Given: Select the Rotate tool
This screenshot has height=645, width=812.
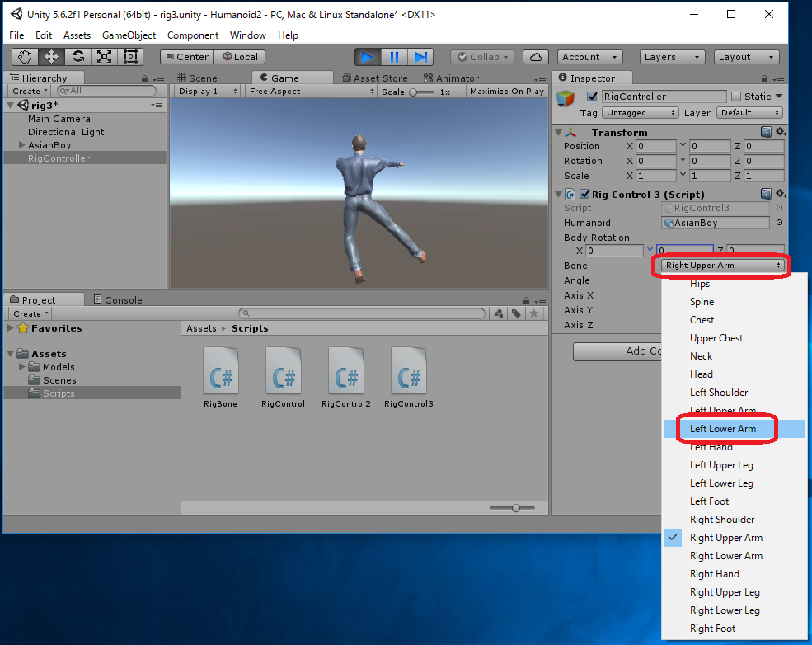Looking at the screenshot, I should click(77, 57).
